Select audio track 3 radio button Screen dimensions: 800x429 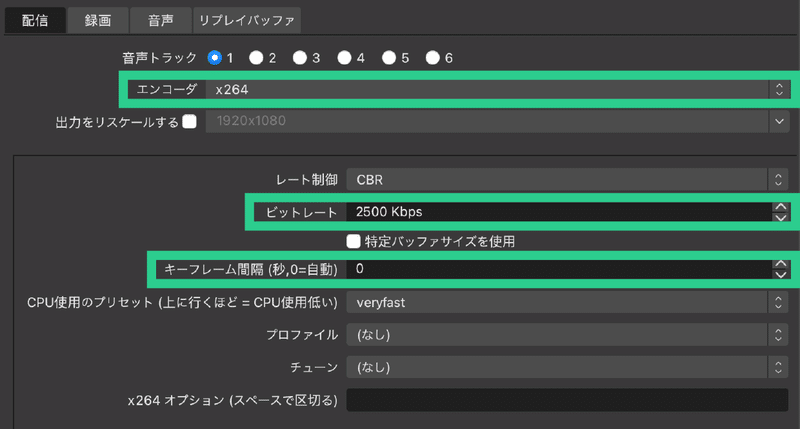(300, 58)
